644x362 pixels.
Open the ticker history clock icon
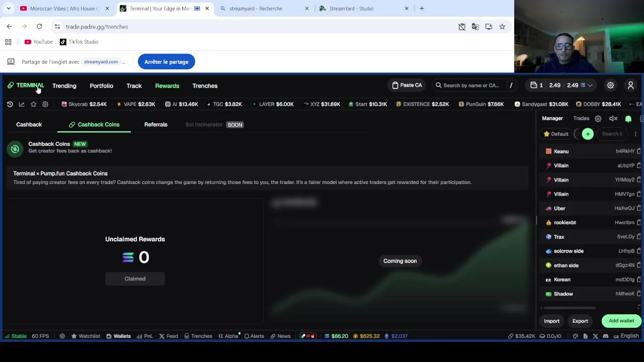[10, 104]
